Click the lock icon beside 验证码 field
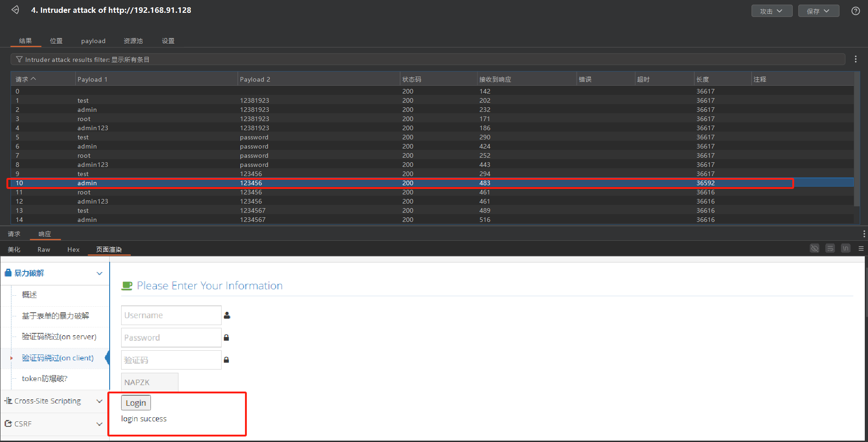Image resolution: width=868 pixels, height=442 pixels. click(226, 360)
